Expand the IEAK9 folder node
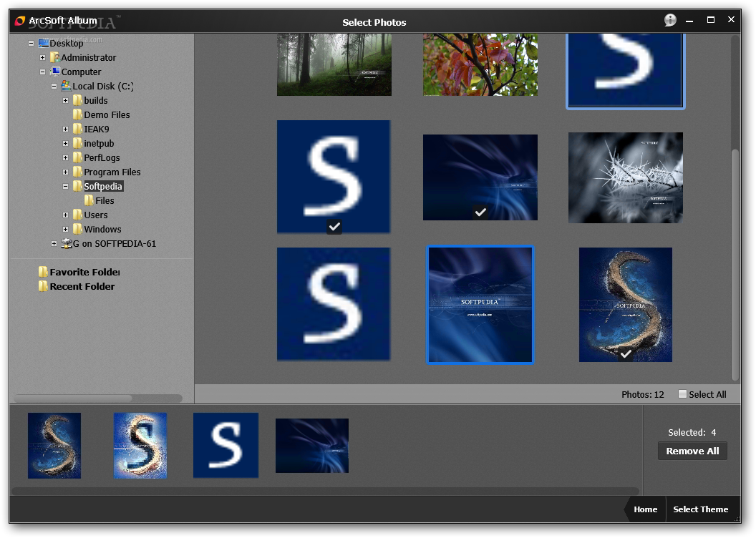This screenshot has height=538, width=756. point(66,129)
